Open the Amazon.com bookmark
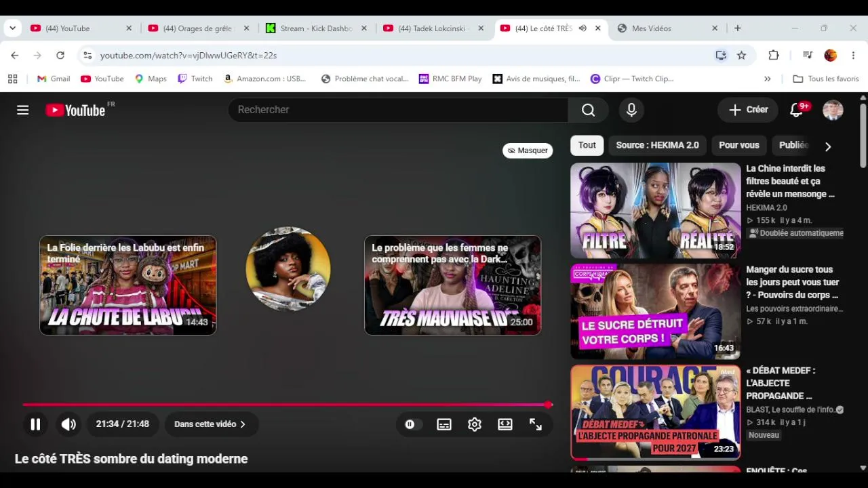Viewport: 868px width, 488px height. pos(265,79)
